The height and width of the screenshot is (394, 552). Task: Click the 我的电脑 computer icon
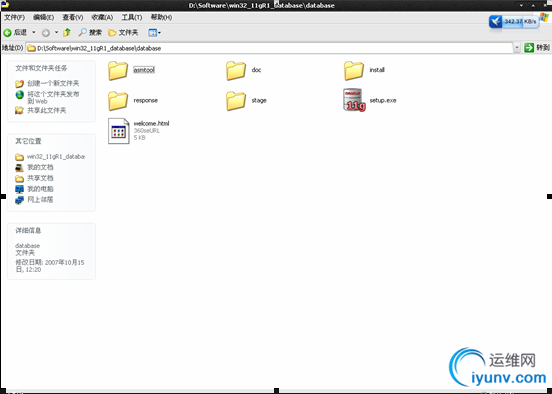pos(19,189)
